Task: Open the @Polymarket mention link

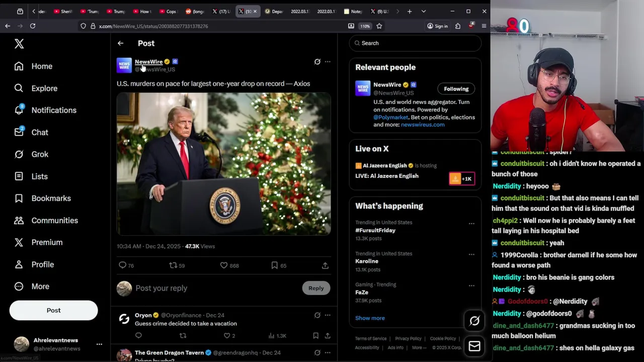Action: (390, 117)
